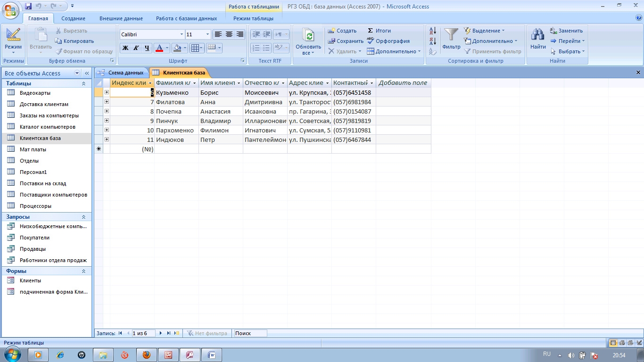Select Клиентская база document tab
This screenshot has height=362, width=644.
pos(178,73)
